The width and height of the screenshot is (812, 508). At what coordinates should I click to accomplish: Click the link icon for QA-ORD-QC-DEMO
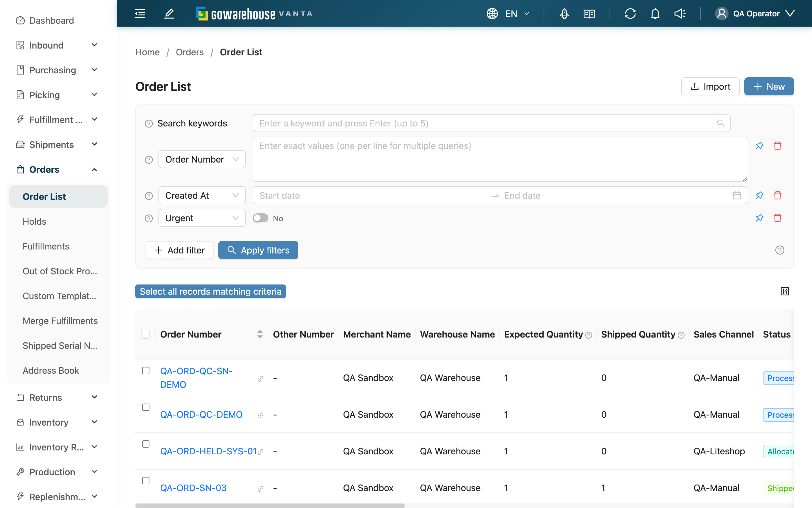[261, 415]
